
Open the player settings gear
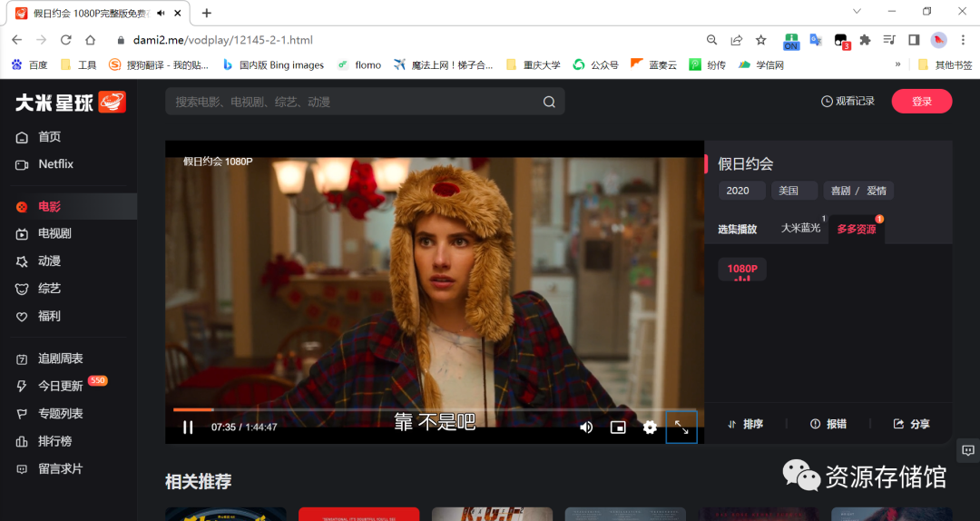pyautogui.click(x=650, y=428)
